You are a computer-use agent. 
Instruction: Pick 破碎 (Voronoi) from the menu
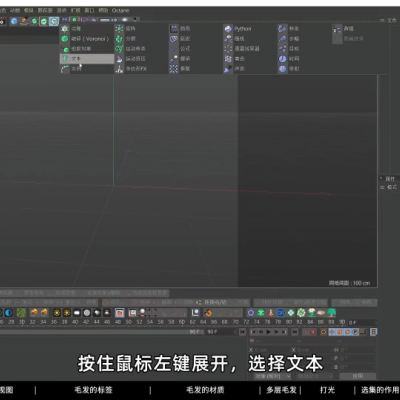click(x=87, y=39)
